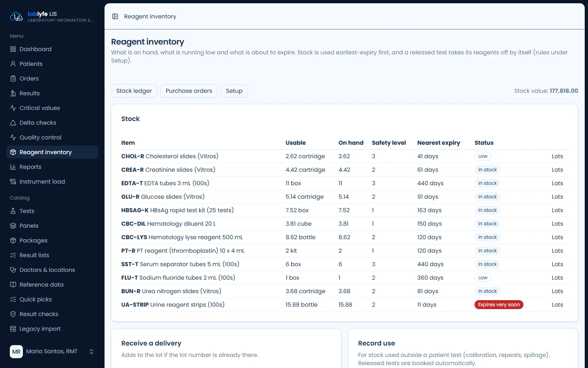Click the Low badge on CHOL-R row
The width and height of the screenshot is (588, 368).
click(x=483, y=156)
